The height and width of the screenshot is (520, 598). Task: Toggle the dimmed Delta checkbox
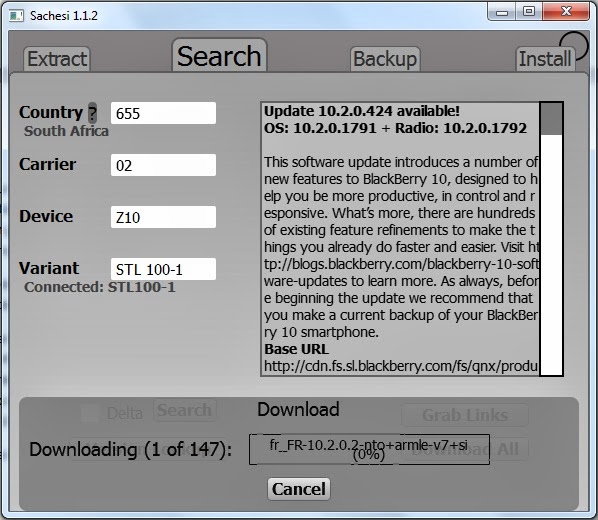tap(91, 413)
